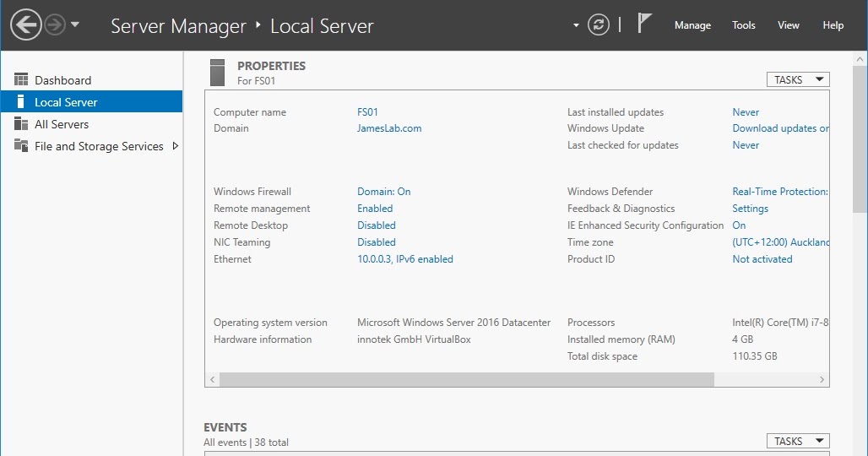Click the Dashboard icon in sidebar

click(21, 80)
